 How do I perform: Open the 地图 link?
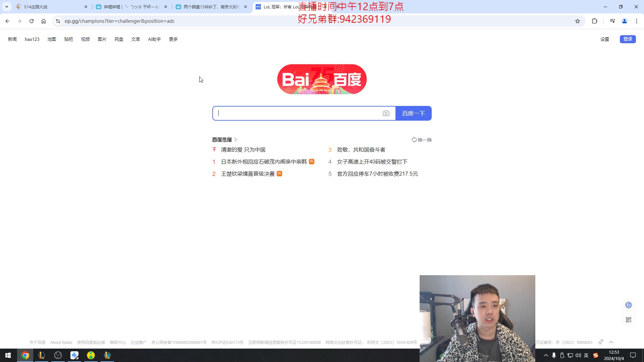[52, 39]
